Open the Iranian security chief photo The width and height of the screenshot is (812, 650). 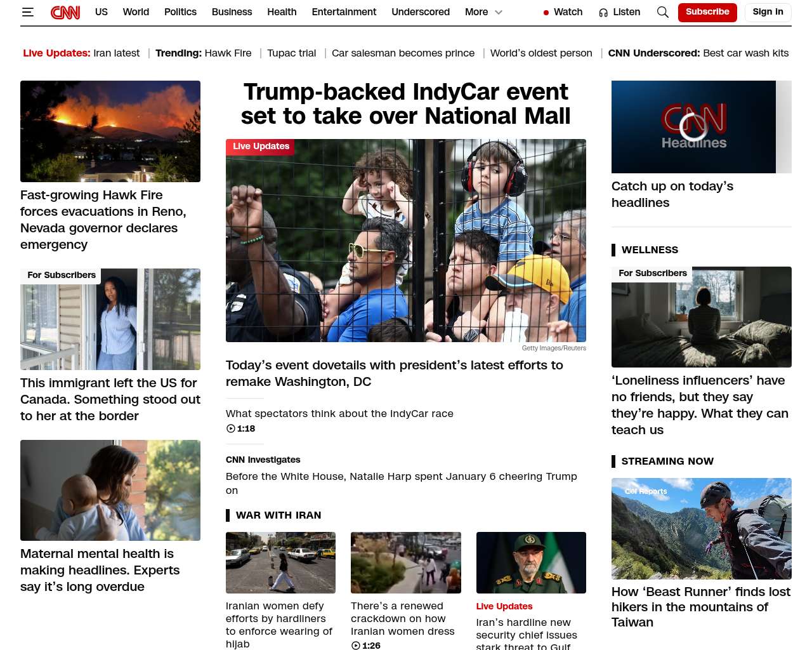tap(531, 562)
